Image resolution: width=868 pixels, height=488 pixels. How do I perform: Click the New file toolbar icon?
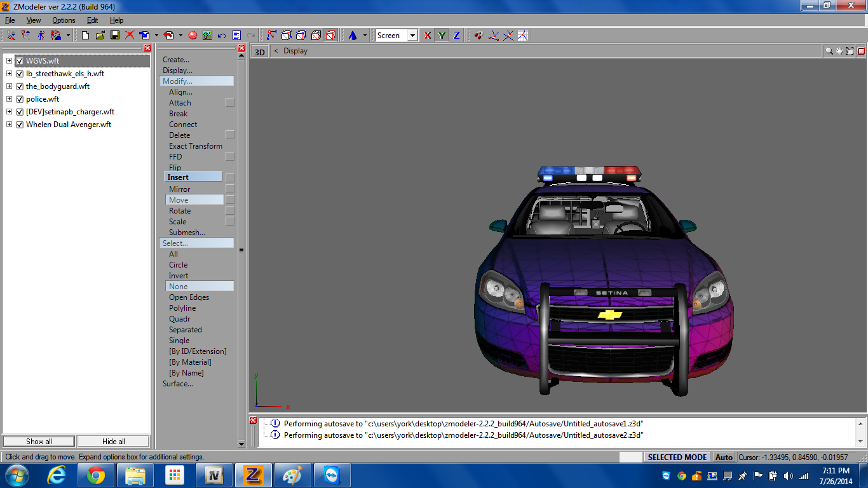[x=86, y=36]
